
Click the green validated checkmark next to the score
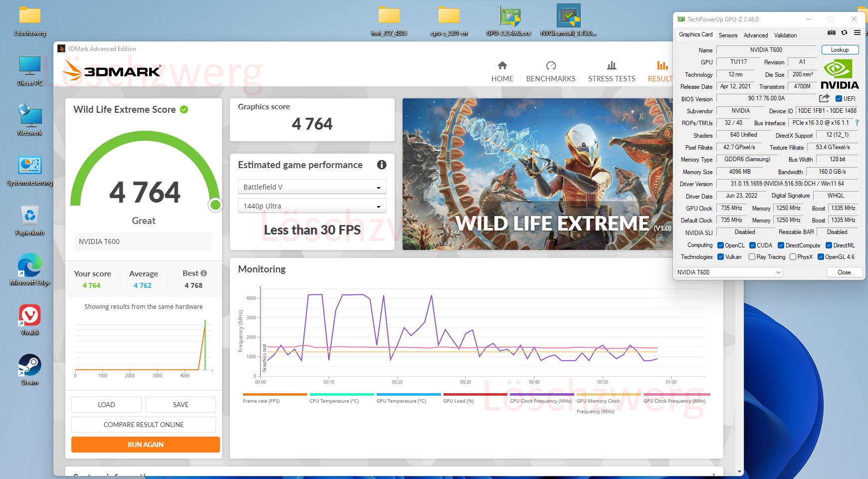point(184,109)
